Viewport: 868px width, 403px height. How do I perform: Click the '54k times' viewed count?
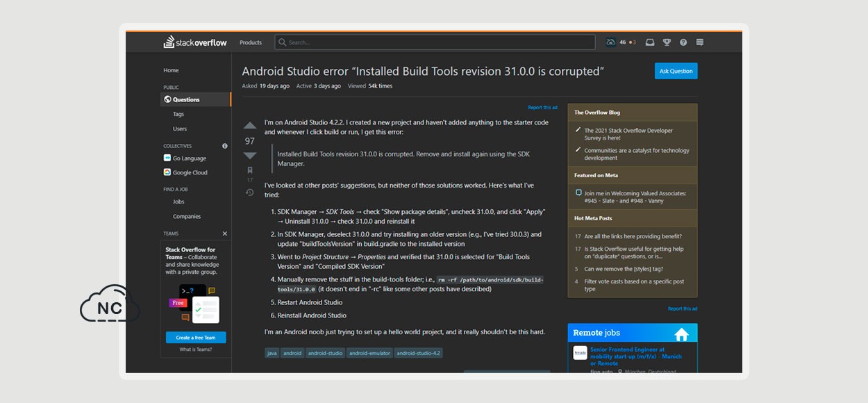[x=380, y=86]
